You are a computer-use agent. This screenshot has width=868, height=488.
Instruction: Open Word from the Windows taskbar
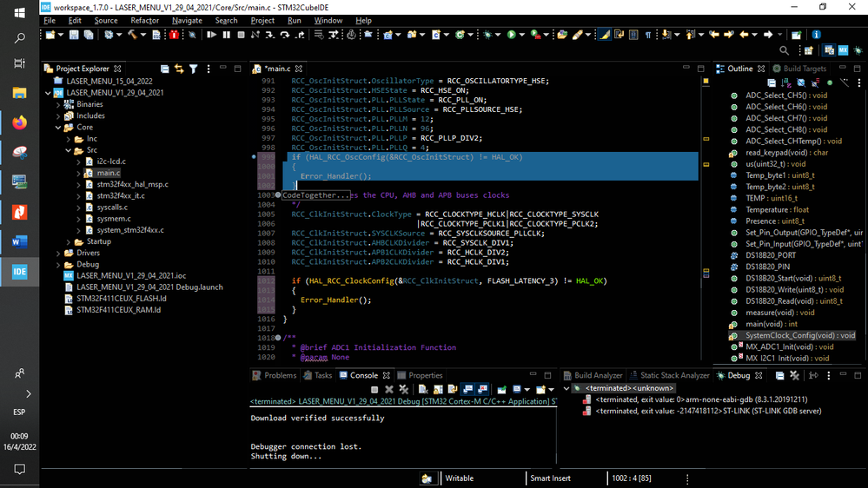click(x=19, y=241)
